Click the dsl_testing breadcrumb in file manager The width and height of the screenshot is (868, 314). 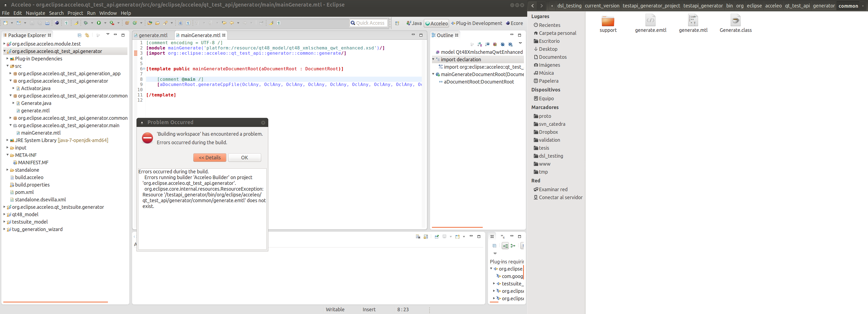click(x=569, y=6)
